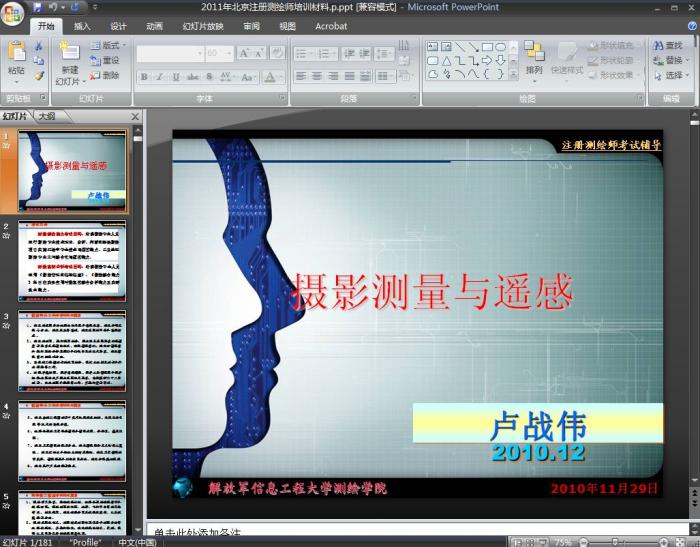The image size is (700, 547).
Task: Open the Slide Show (幻灯片放映) tab
Action: (x=203, y=26)
